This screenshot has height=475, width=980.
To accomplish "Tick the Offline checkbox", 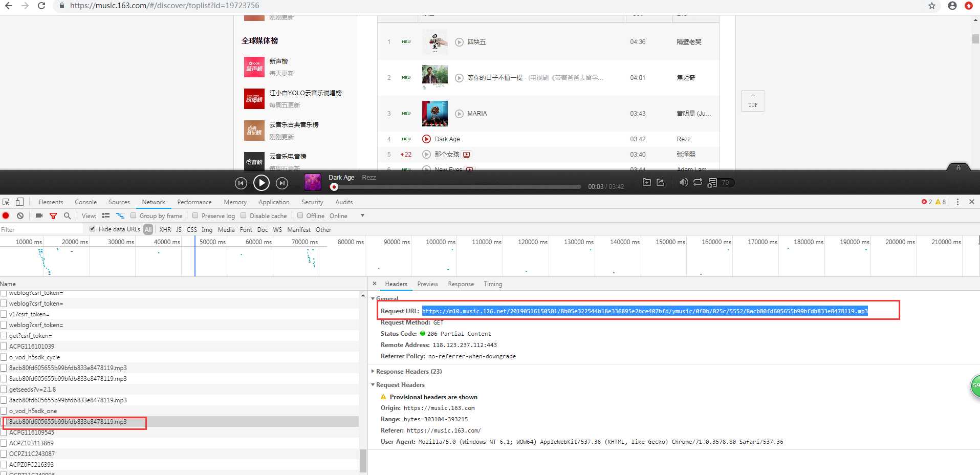I will coord(300,215).
